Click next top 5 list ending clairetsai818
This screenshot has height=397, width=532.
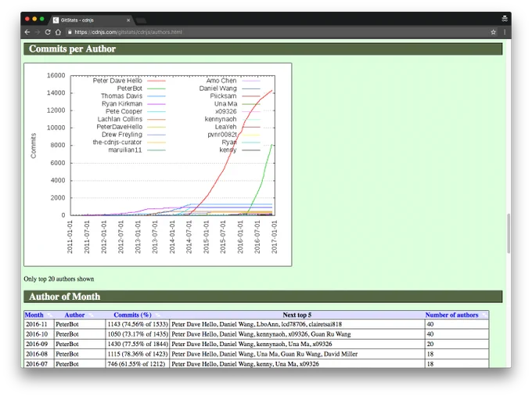coord(297,324)
